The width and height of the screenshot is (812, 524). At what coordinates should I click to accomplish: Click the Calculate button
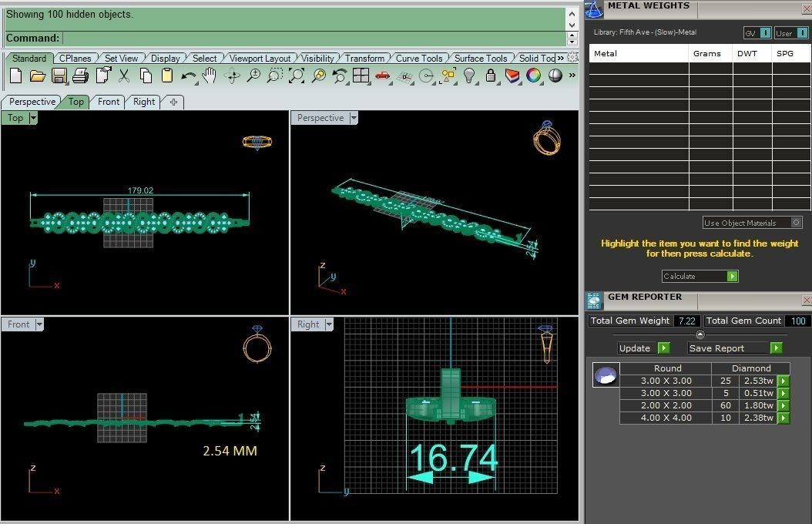coord(700,276)
